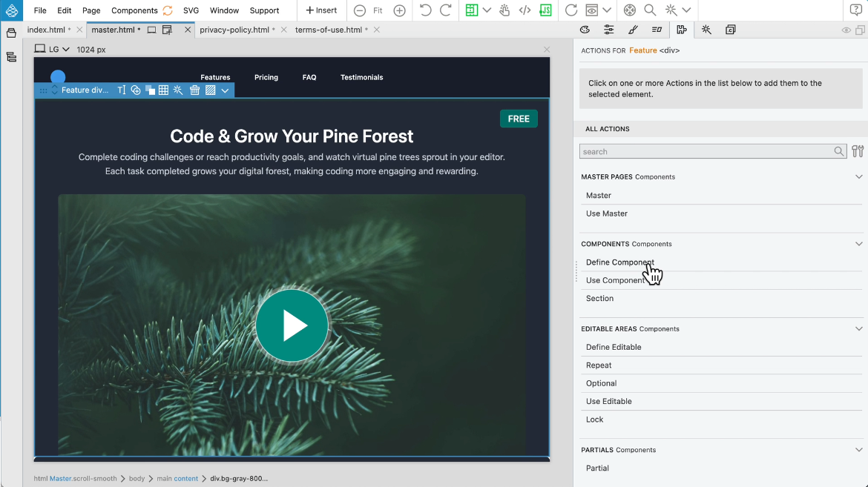Open the palette icon tab in the right panel
This screenshot has height=487, width=868.
585,30
